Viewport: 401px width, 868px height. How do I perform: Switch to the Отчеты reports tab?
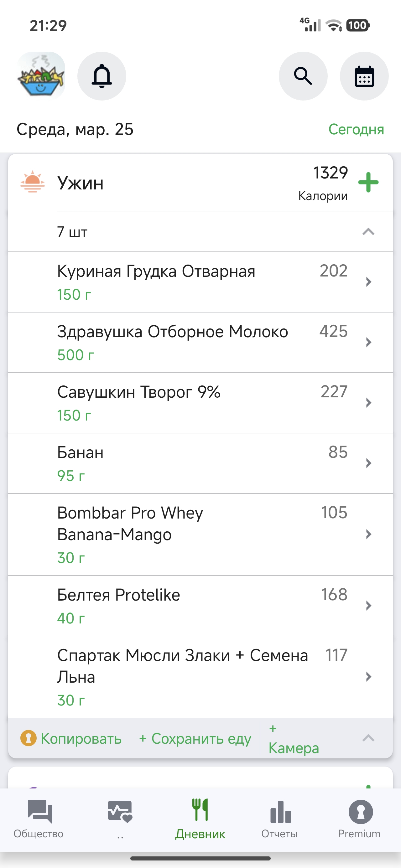(x=279, y=819)
